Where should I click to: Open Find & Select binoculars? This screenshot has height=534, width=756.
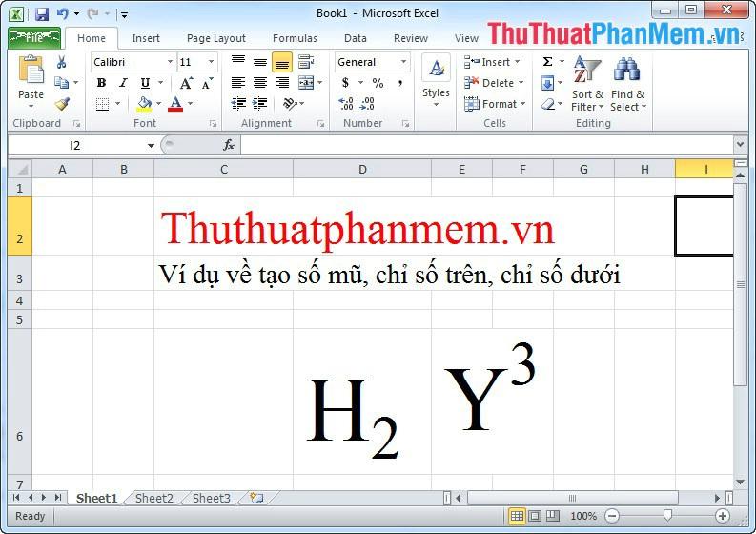(627, 84)
